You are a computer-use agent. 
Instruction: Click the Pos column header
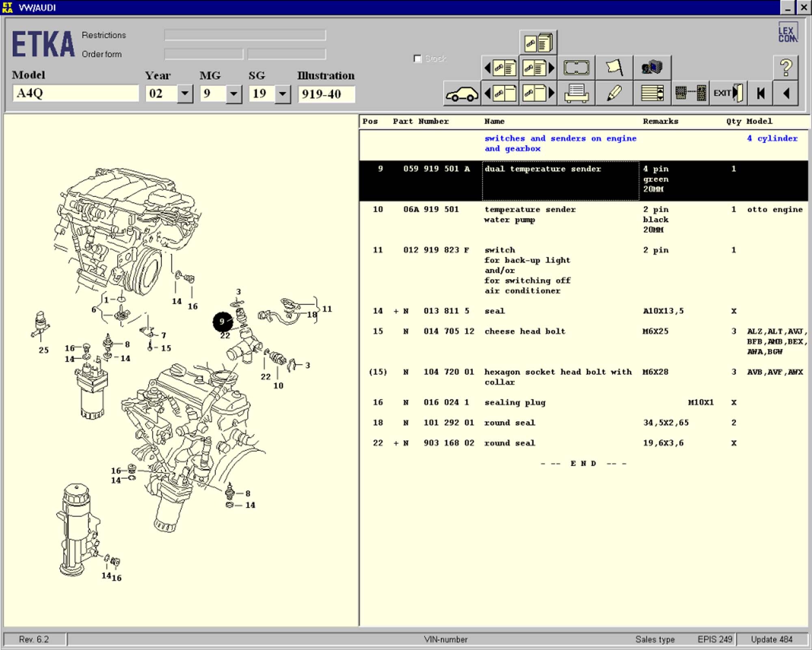pos(370,121)
